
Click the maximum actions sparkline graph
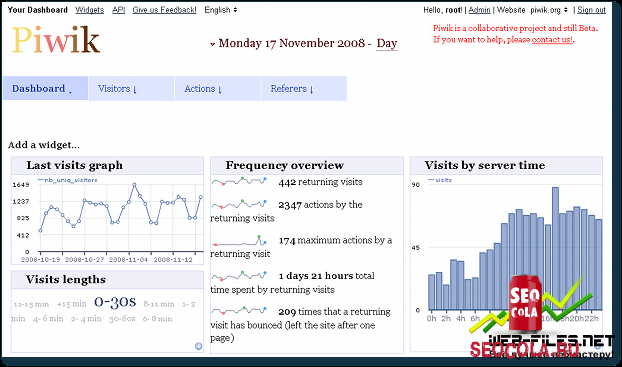239,240
